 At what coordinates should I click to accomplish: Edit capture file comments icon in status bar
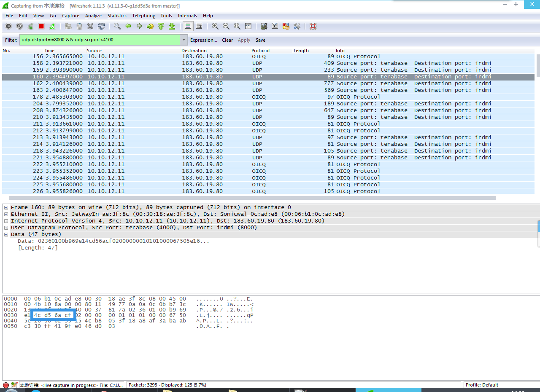tap(14, 385)
